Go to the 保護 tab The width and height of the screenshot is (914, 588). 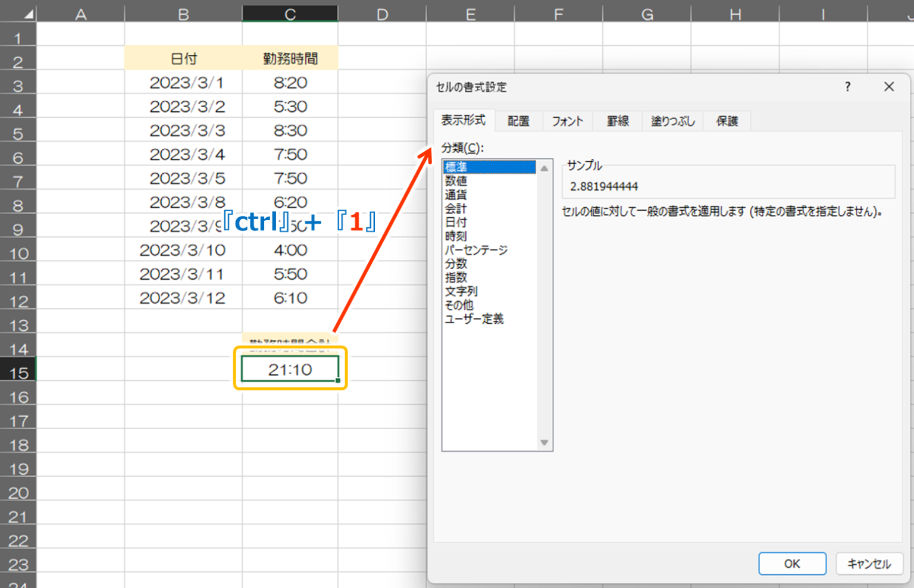(727, 121)
